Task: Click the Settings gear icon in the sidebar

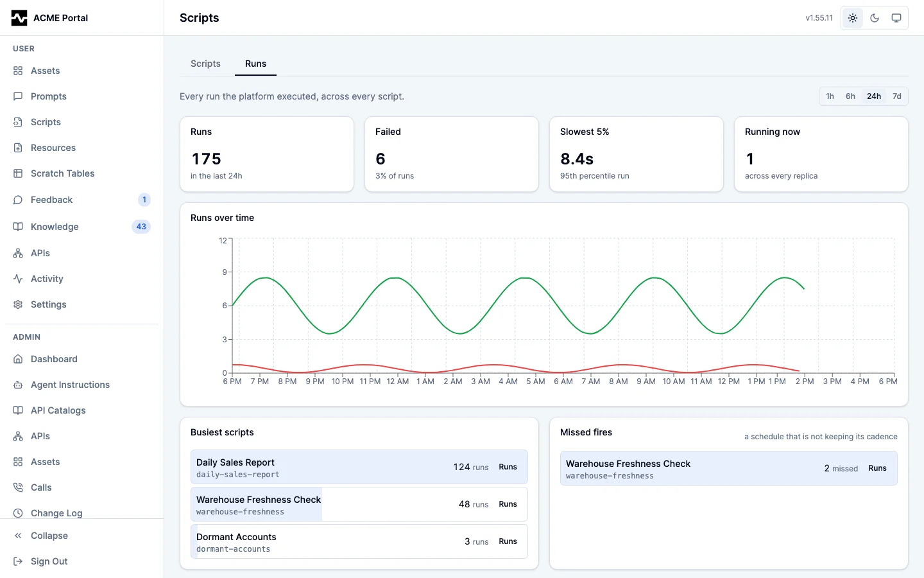Action: (x=18, y=304)
